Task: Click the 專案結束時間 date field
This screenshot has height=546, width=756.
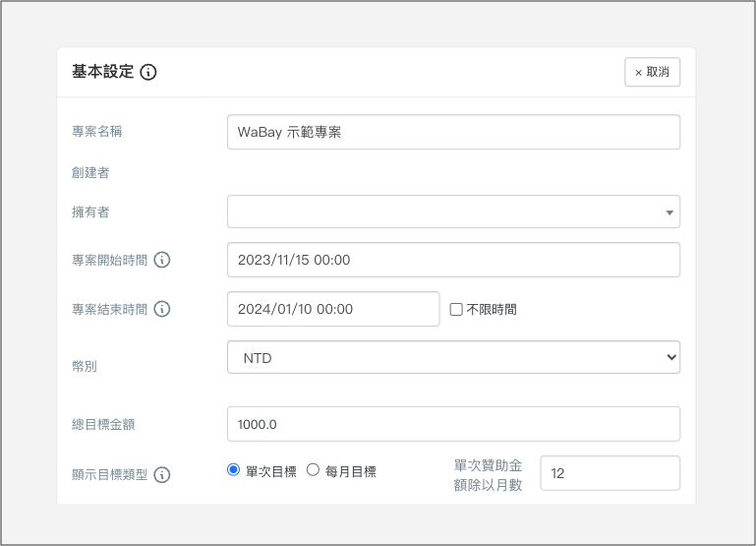Action: tap(333, 309)
